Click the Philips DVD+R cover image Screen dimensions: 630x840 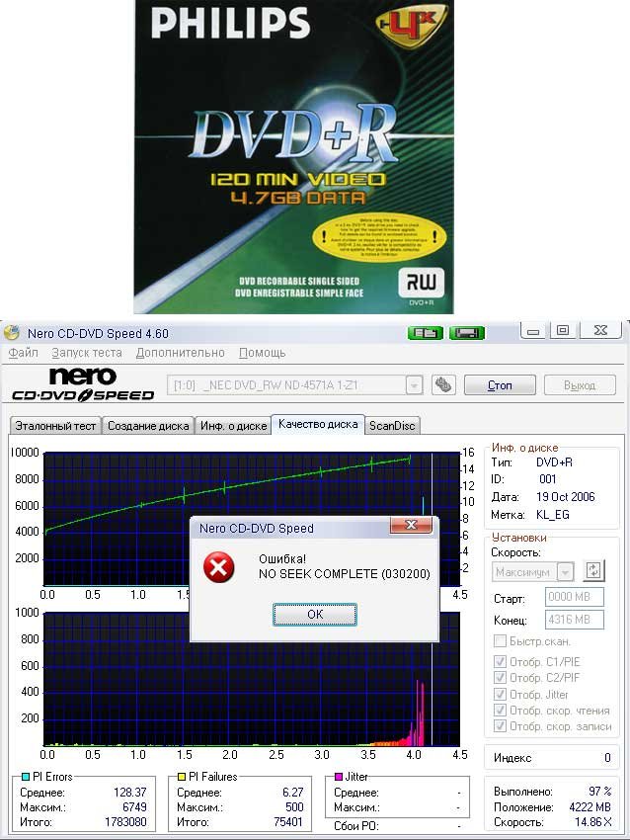click(x=293, y=156)
